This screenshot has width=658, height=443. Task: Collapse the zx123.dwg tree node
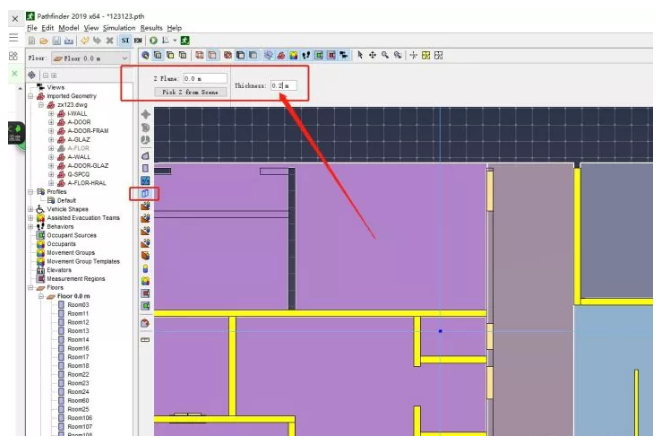pos(41,105)
